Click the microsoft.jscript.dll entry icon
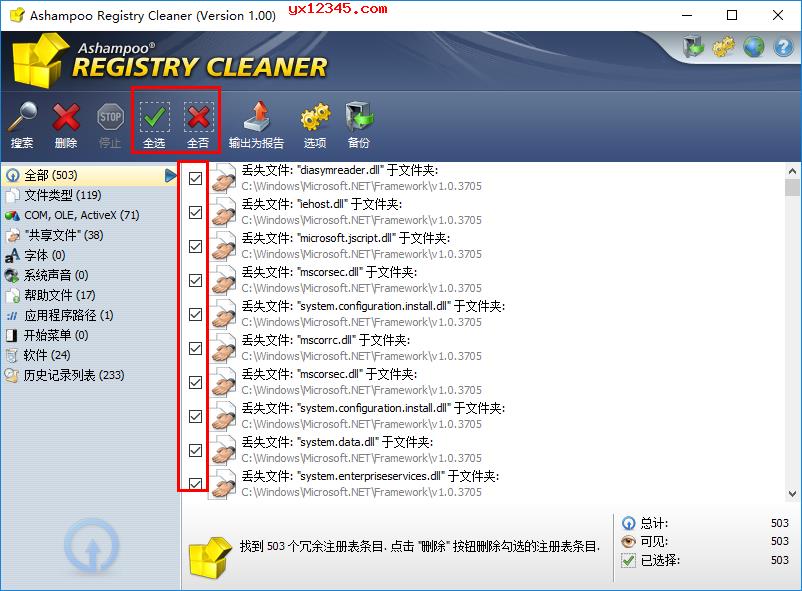802x591 pixels. pyautogui.click(x=224, y=246)
